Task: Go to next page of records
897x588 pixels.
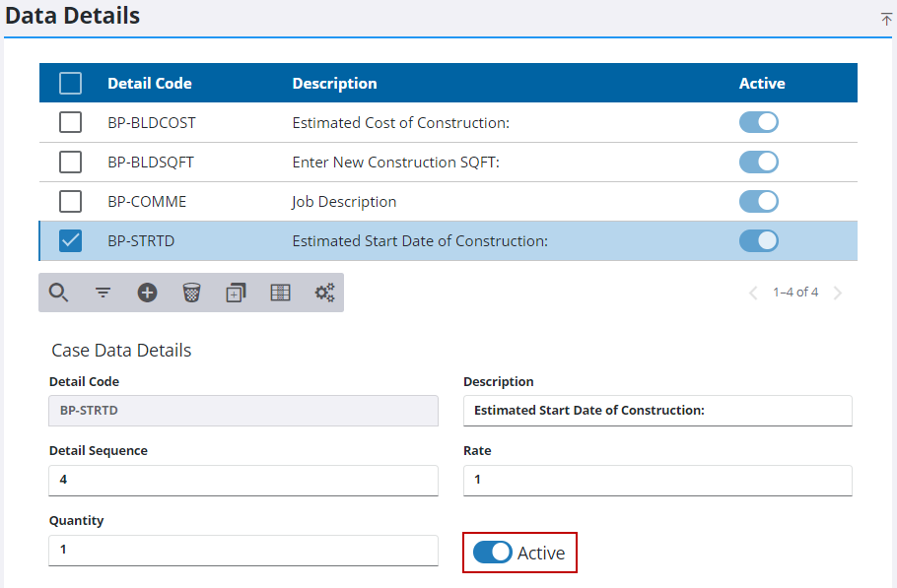Action: (838, 294)
